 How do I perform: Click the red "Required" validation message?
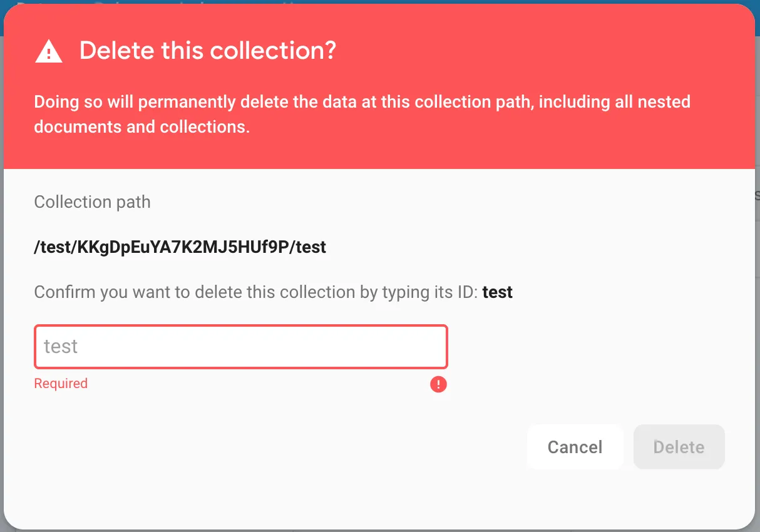(x=61, y=384)
